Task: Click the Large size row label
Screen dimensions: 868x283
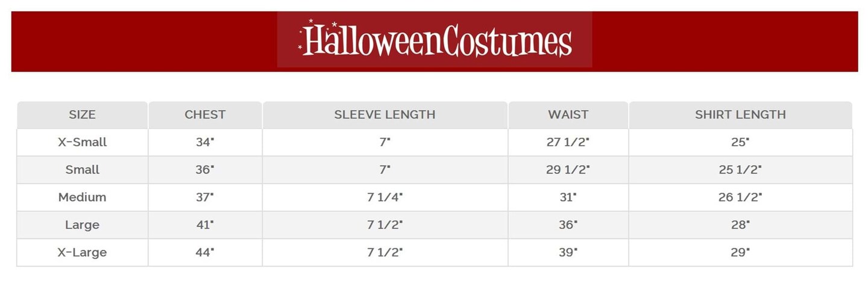Action: [x=82, y=225]
